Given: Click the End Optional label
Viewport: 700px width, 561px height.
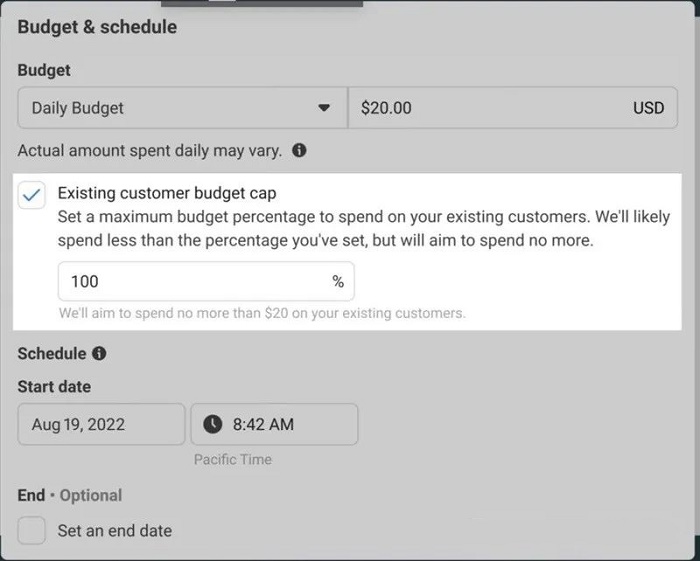Looking at the screenshot, I should [x=70, y=495].
